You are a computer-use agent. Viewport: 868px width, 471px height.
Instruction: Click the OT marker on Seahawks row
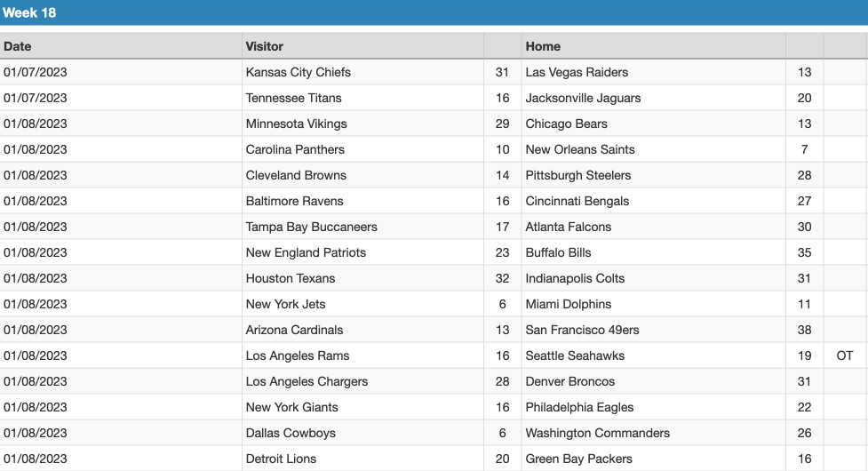(x=845, y=355)
